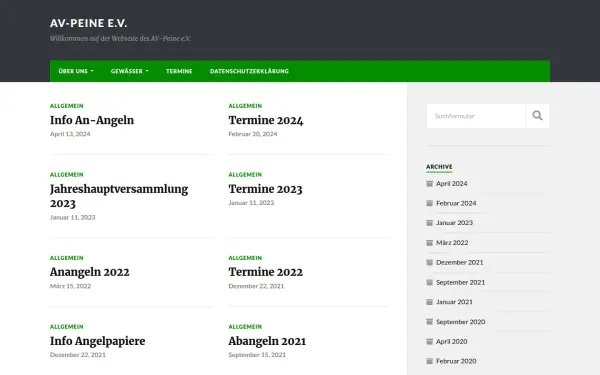Click the archive icon beside Februar 2024
This screenshot has width=600, height=375.
[x=429, y=203]
